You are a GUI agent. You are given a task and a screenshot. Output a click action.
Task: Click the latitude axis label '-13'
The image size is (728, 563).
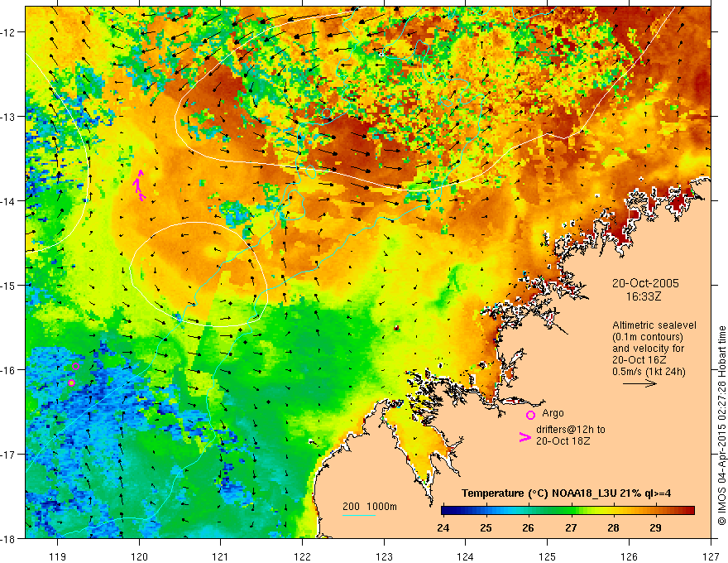[x=8, y=117]
